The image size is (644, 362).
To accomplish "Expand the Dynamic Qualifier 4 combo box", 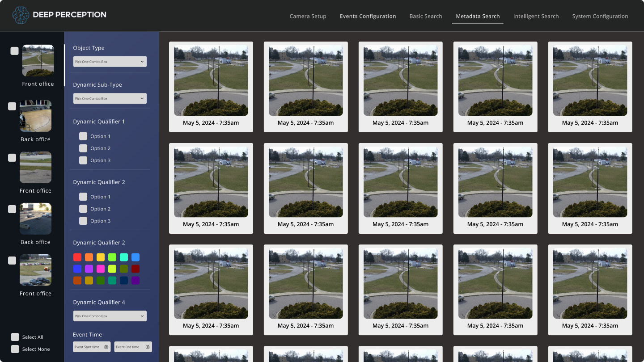I will tap(110, 316).
